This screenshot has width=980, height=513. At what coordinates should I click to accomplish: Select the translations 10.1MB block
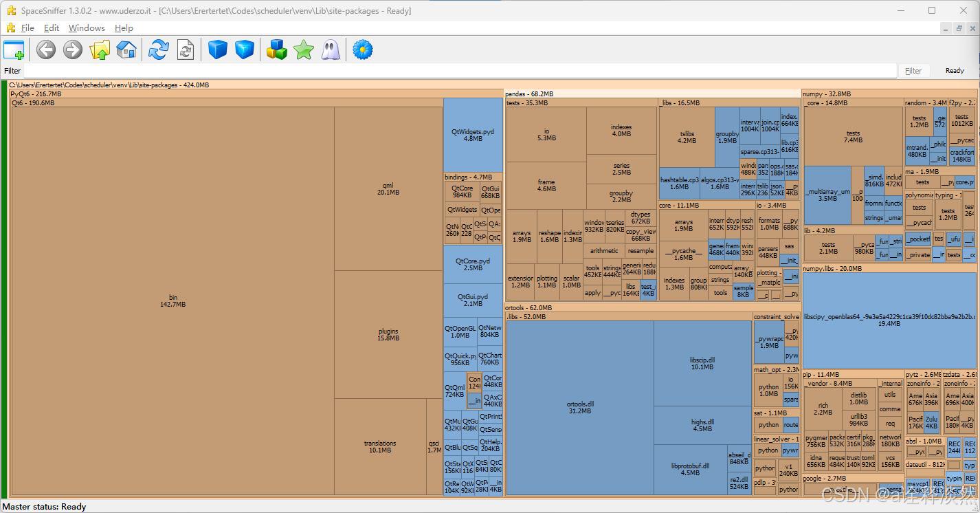tap(380, 447)
